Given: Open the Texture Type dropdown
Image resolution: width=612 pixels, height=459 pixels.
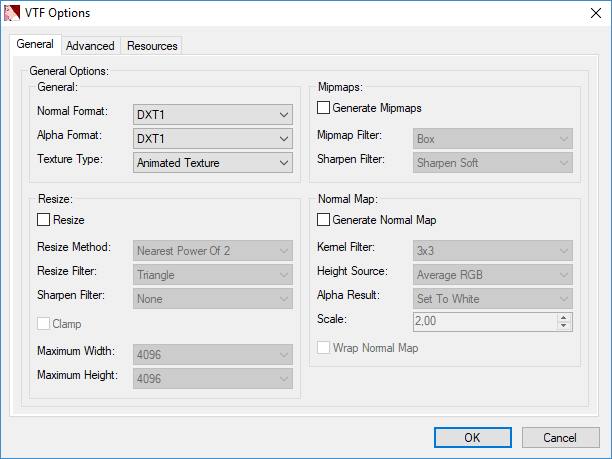Looking at the screenshot, I should click(x=213, y=162).
